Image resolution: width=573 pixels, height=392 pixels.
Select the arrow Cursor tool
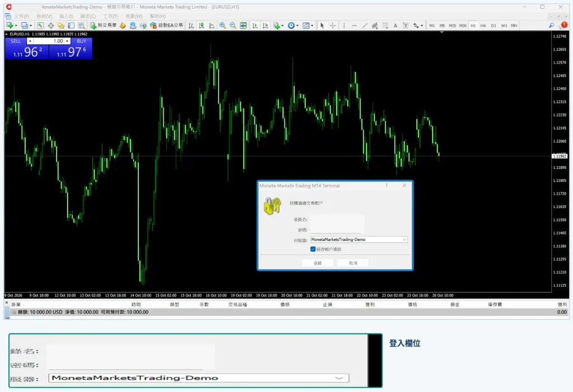click(x=322, y=26)
